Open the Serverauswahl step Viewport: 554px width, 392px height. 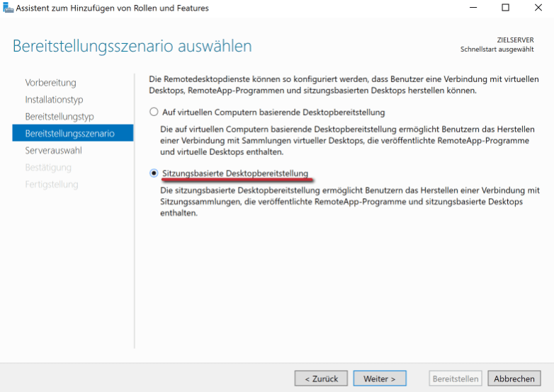(53, 150)
